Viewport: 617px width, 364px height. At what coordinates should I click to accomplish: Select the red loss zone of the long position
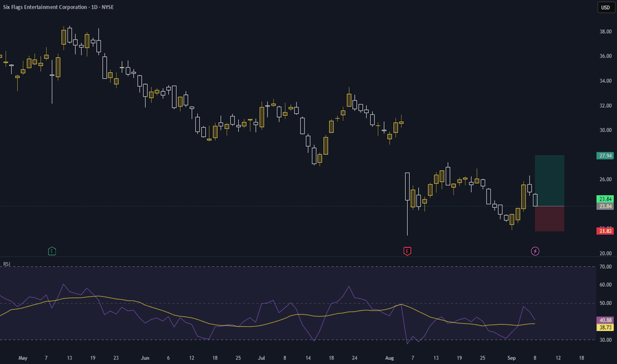click(549, 219)
